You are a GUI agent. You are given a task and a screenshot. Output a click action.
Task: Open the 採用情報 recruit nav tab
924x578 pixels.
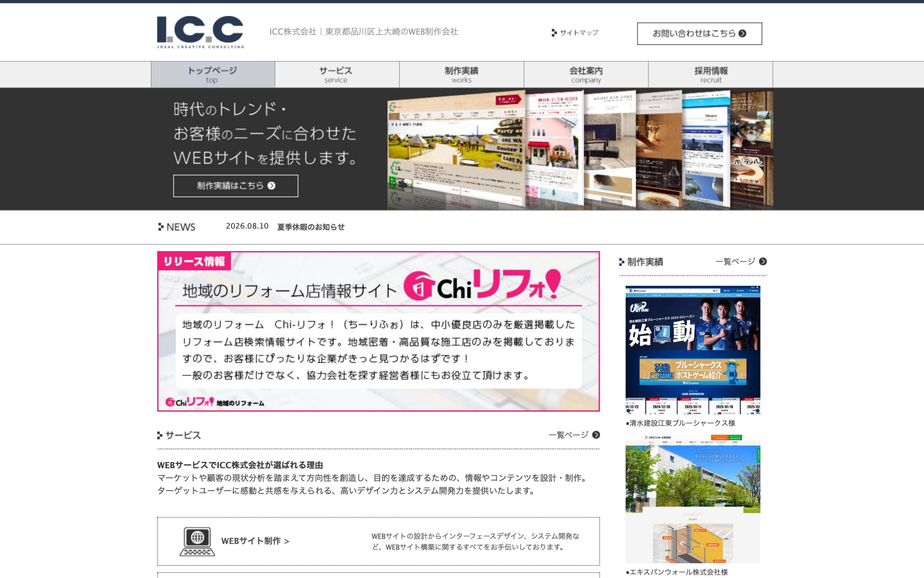pos(710,74)
